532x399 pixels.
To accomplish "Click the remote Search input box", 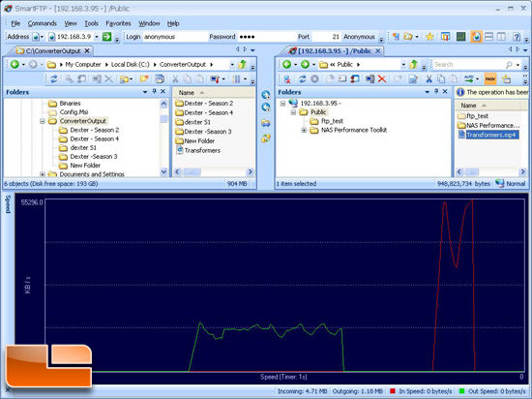I will [x=469, y=65].
